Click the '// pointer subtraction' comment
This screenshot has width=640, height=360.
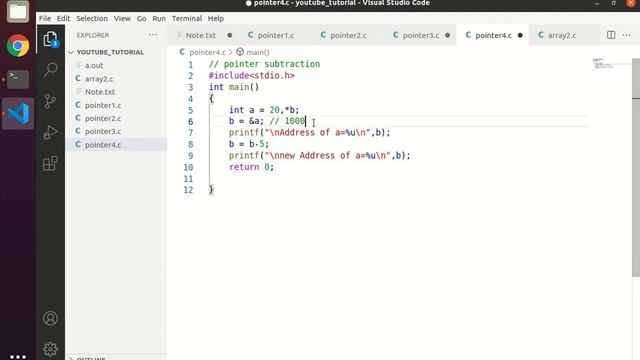[x=264, y=64]
